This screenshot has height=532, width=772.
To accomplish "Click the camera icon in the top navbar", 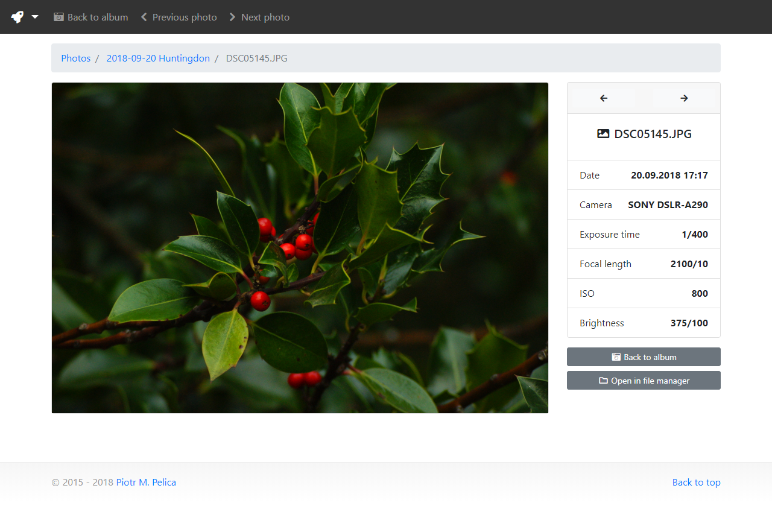I will (59, 17).
